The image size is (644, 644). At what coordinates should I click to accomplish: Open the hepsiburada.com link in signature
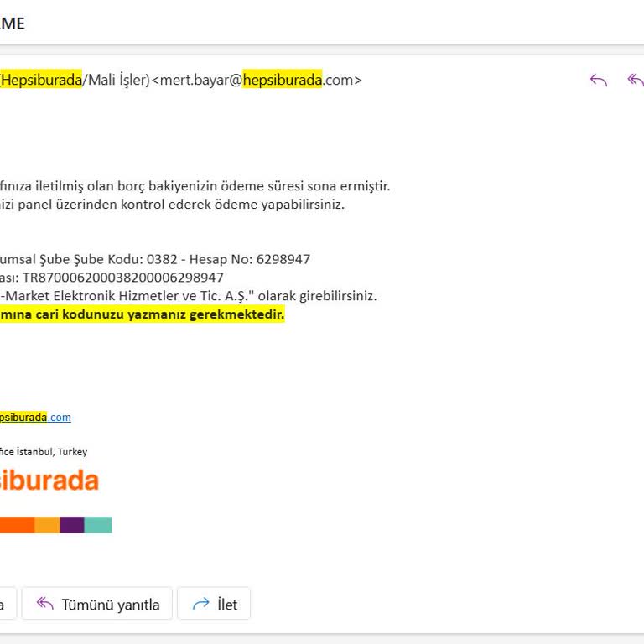[x=35, y=418]
